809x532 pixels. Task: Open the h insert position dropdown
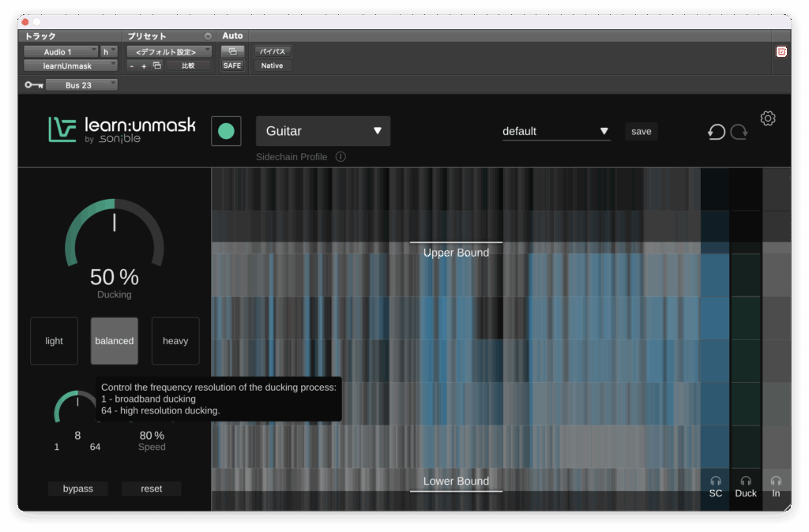tap(108, 51)
